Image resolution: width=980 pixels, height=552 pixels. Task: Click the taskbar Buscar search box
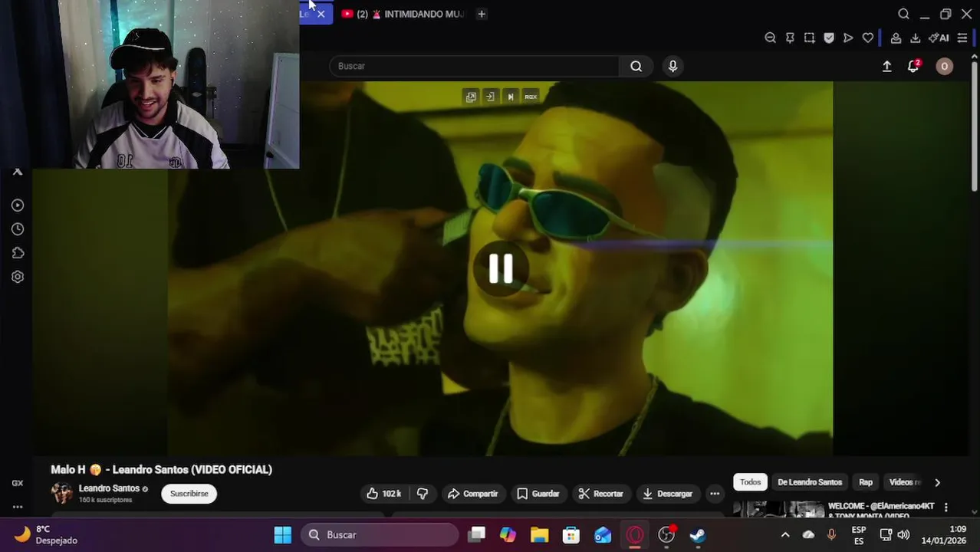[x=380, y=535]
